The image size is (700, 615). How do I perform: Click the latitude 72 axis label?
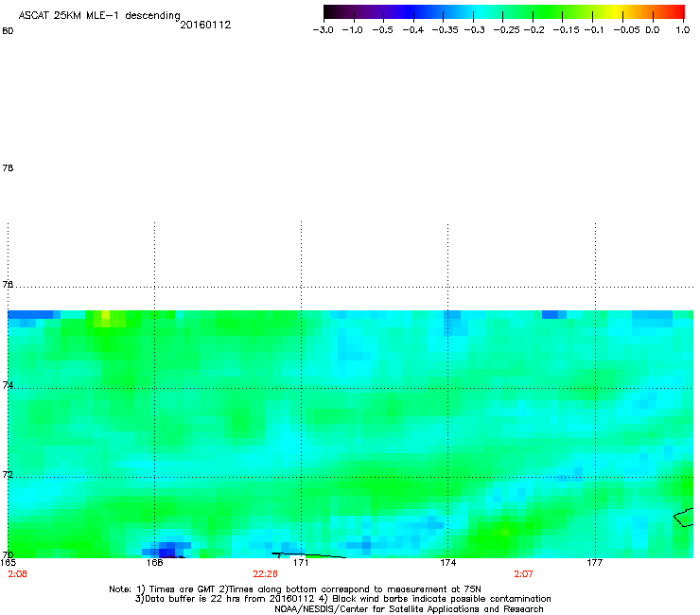click(8, 474)
